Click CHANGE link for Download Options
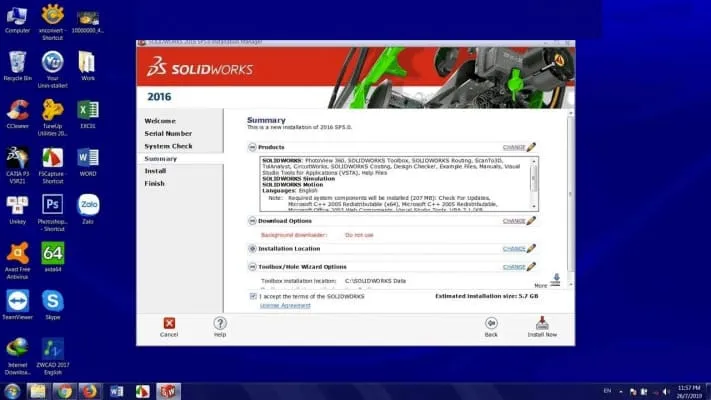Viewport: 711px width, 400px height. click(514, 221)
